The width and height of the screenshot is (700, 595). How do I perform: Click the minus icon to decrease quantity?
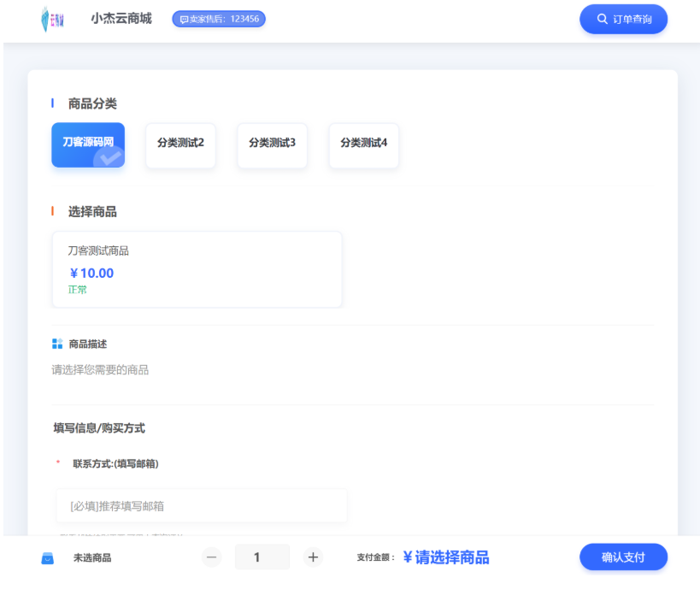click(210, 557)
